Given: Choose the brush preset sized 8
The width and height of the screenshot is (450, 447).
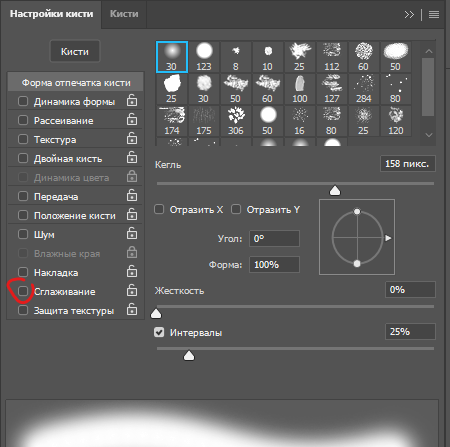Looking at the screenshot, I should (236, 57).
